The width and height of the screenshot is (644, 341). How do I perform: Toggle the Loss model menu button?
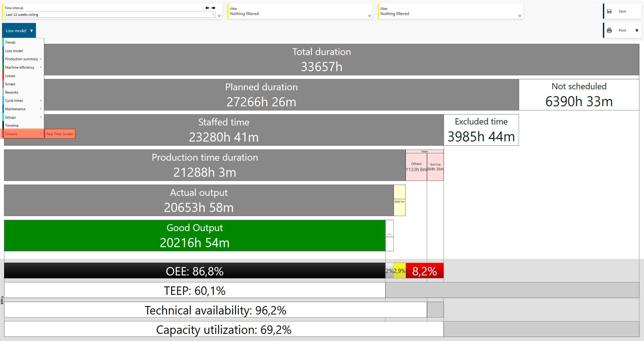click(x=19, y=31)
